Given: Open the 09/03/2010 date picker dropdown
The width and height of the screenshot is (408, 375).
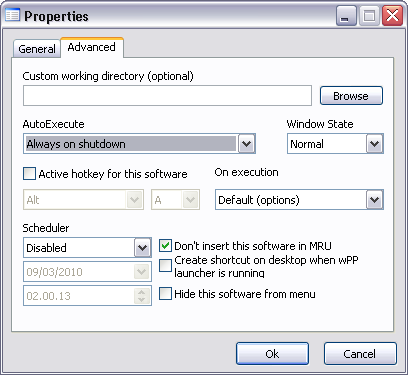Looking at the screenshot, I should [142, 272].
